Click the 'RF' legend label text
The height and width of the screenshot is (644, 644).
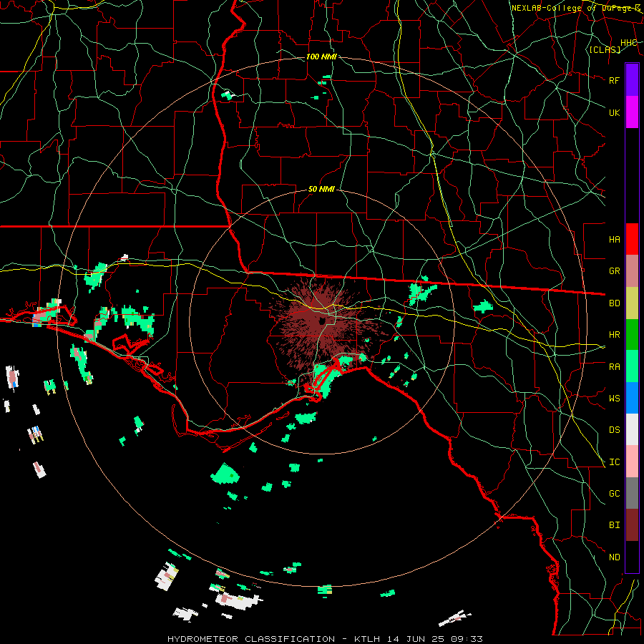[x=614, y=80]
